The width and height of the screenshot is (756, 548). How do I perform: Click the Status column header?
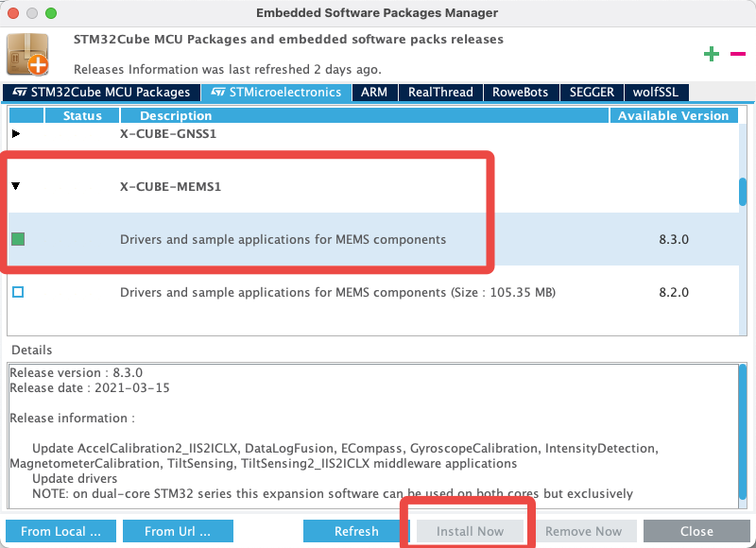[82, 115]
